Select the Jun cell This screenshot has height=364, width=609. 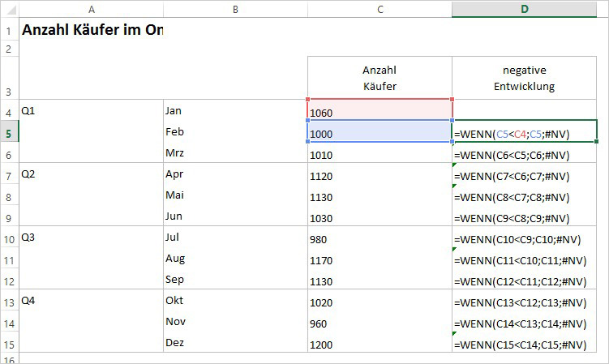235,216
